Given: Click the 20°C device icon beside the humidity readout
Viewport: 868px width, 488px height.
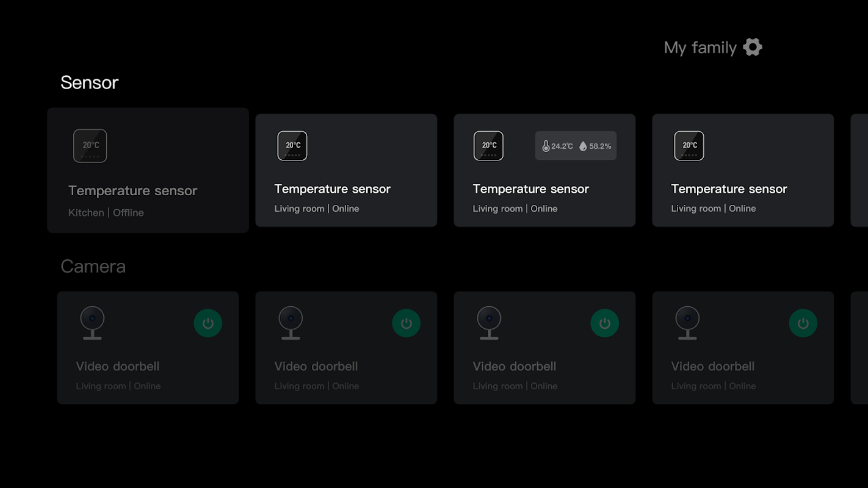Looking at the screenshot, I should pos(489,146).
